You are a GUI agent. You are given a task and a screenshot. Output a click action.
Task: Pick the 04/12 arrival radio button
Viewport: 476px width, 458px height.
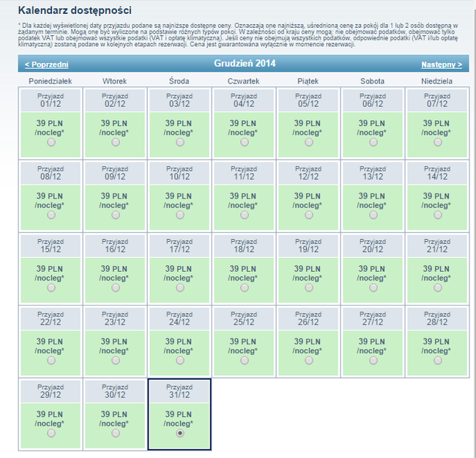coord(245,142)
